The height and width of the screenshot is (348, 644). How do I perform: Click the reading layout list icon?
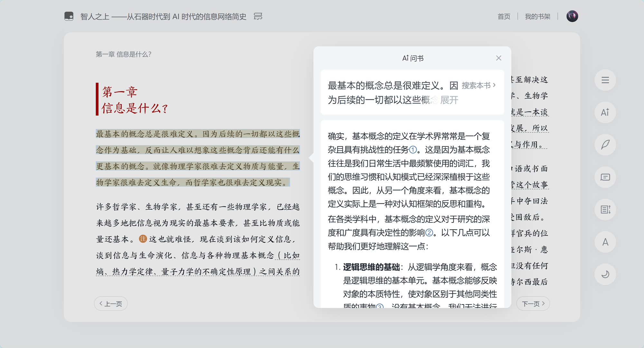click(605, 210)
